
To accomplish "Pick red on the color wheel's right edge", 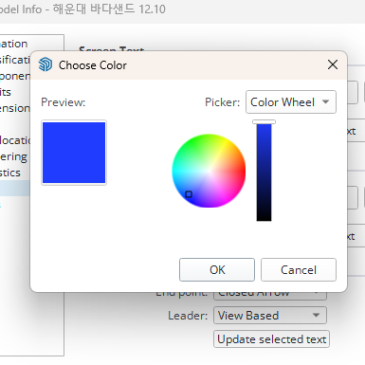I will click(x=243, y=171).
